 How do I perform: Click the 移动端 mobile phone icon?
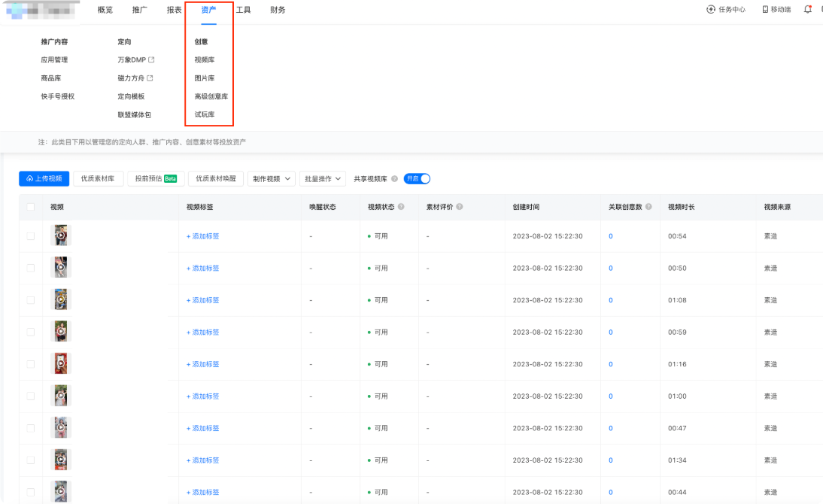point(765,10)
